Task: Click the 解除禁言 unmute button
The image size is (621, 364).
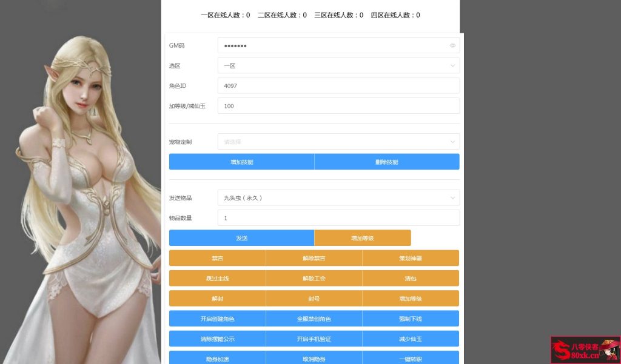Action: [314, 257]
